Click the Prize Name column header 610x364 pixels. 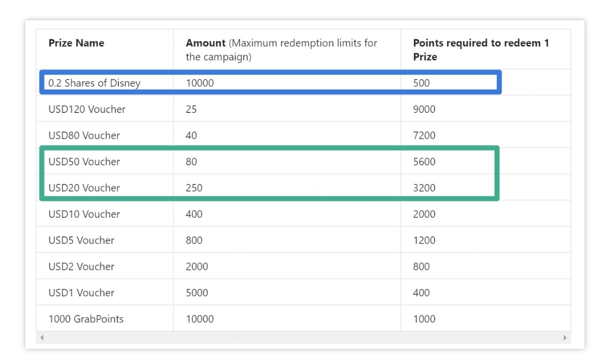click(76, 43)
